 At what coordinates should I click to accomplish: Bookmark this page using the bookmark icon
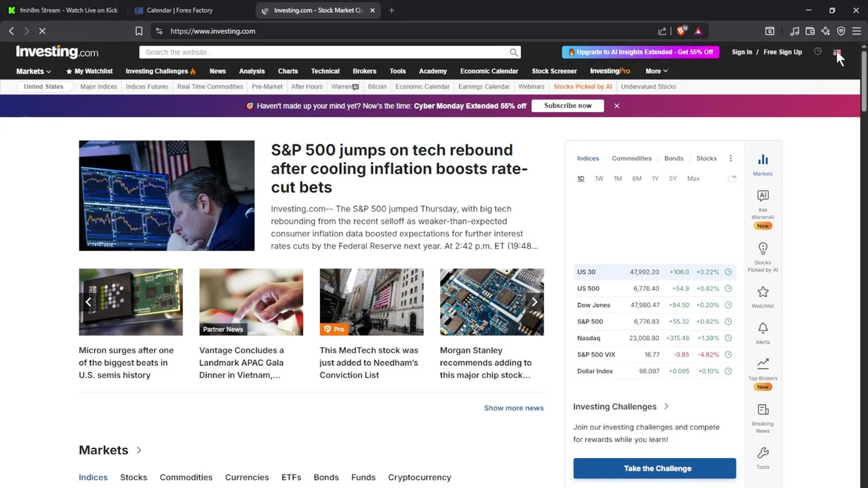[138, 31]
